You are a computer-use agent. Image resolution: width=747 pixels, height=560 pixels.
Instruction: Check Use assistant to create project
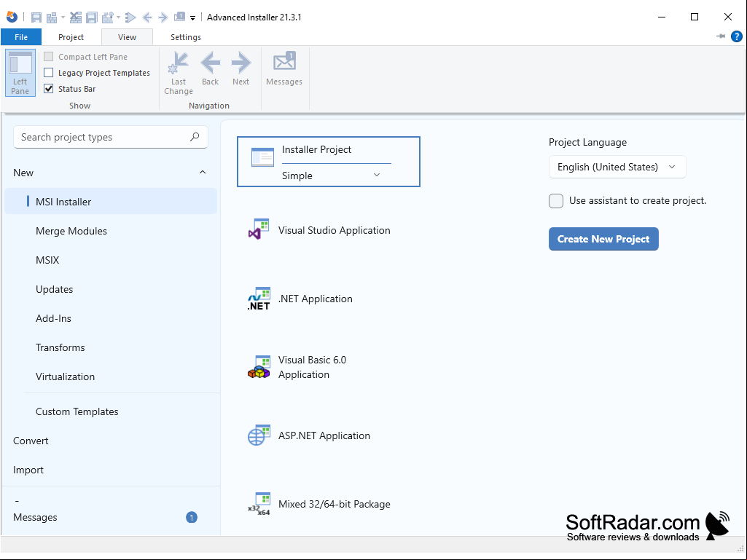(x=556, y=200)
